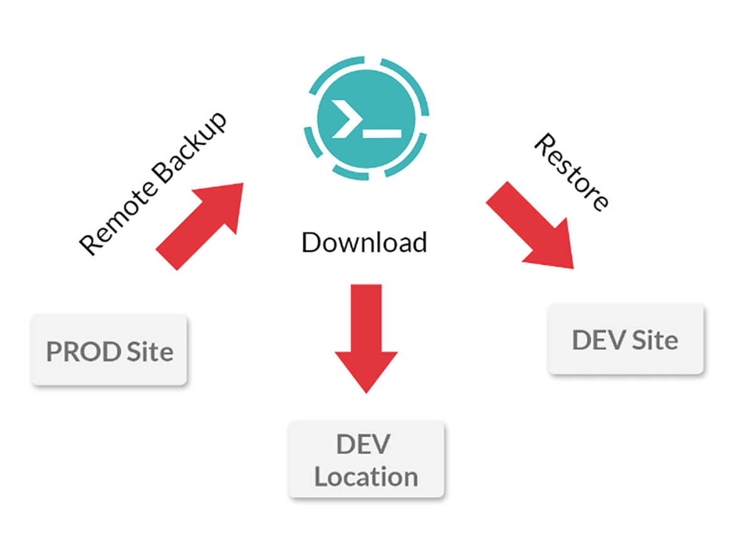
Task: Click the rotated Remote Backup label
Action: point(152,184)
